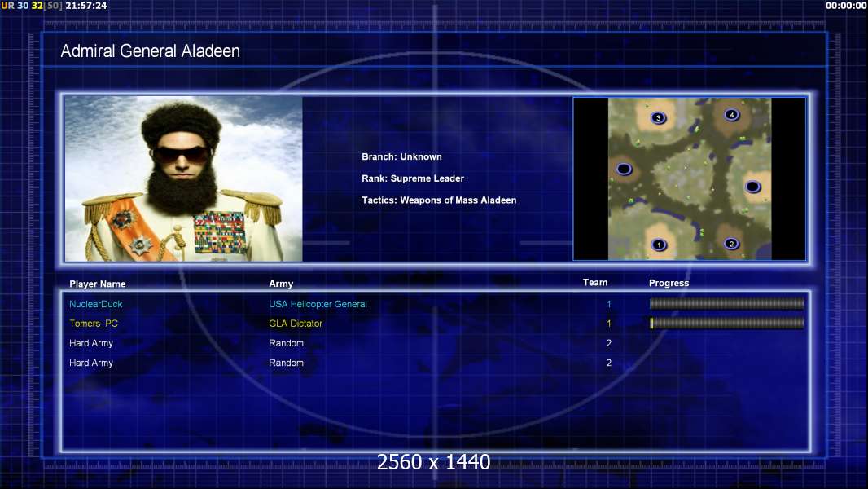Click the 'Tactics: Weapons of Mass Aladeen' text

(439, 200)
